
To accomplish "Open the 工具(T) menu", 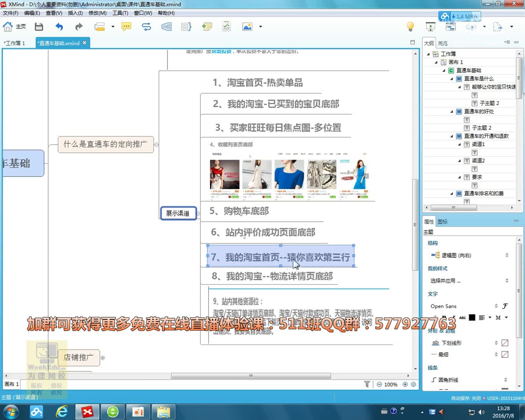I will coord(120,13).
